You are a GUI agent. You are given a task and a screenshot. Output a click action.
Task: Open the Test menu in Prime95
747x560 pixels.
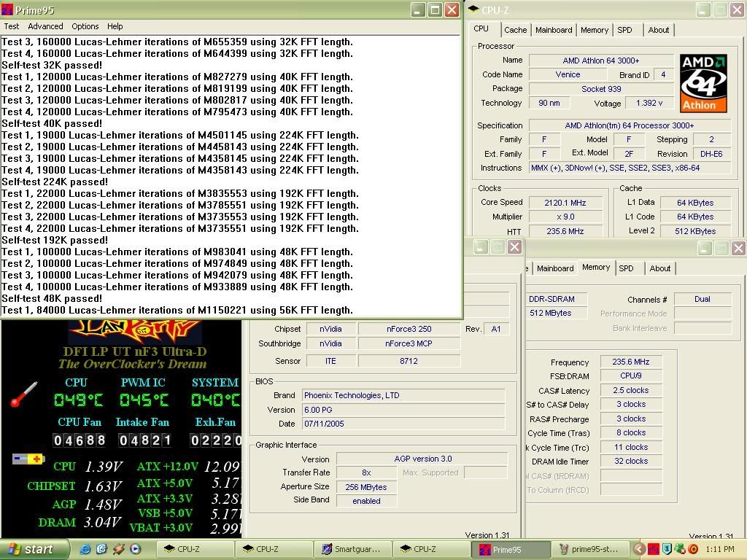pos(12,26)
